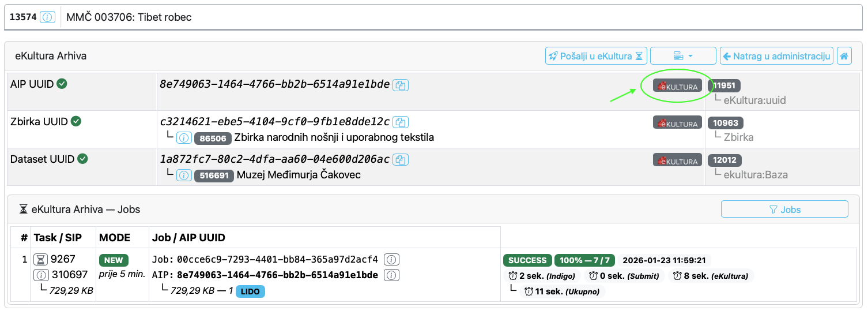Click the Jobs filter button
The image size is (868, 314).
(784, 210)
